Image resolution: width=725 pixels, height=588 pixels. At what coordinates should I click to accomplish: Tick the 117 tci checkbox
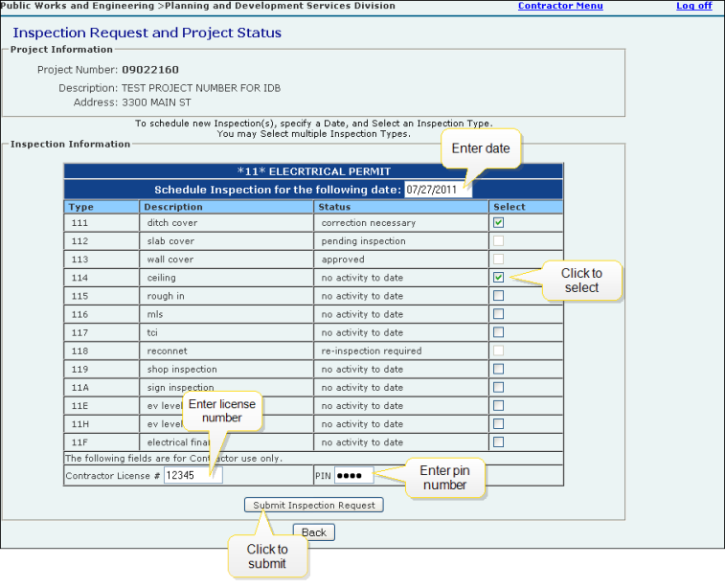pos(498,332)
